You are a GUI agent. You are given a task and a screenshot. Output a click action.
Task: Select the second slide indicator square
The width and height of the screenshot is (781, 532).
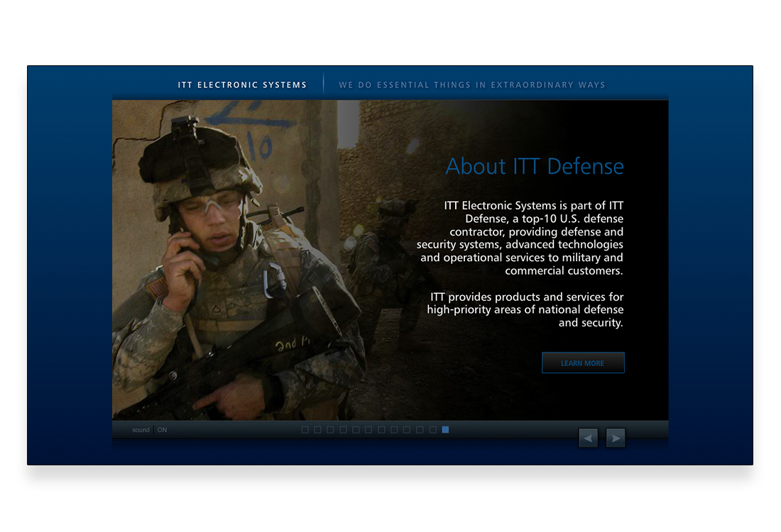click(318, 429)
